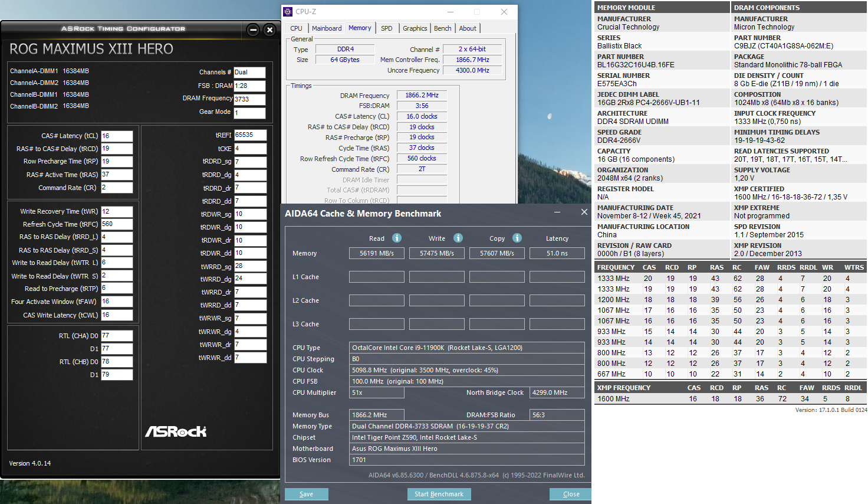Open the CPU tab in CPU-Z

coord(296,28)
